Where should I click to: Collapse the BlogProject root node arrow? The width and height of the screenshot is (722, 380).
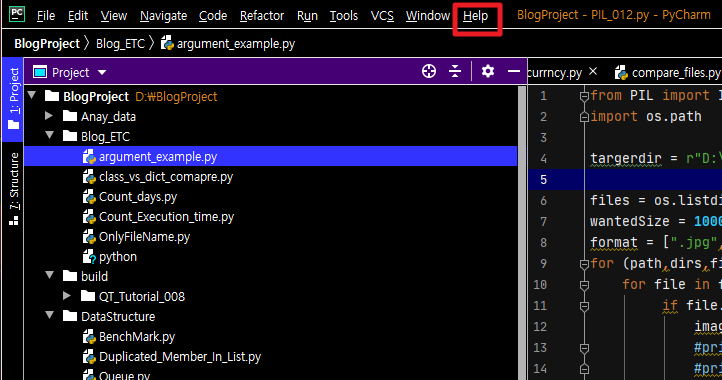[x=32, y=95]
